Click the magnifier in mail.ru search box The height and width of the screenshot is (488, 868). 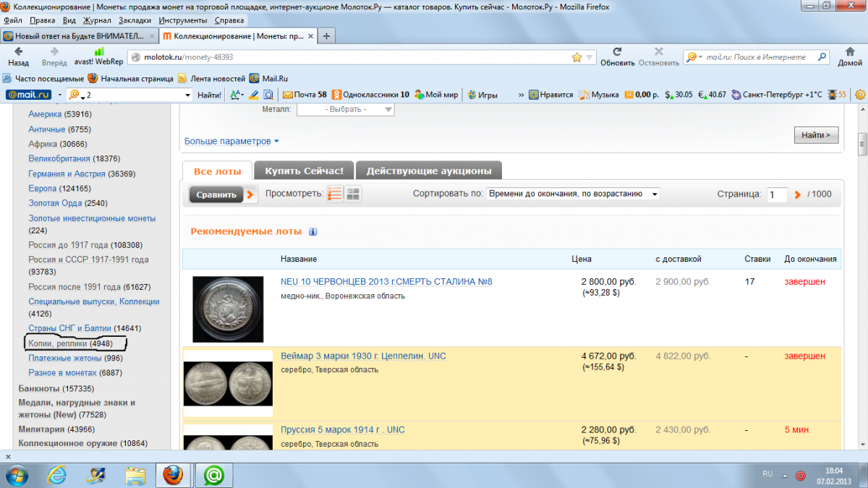(822, 57)
